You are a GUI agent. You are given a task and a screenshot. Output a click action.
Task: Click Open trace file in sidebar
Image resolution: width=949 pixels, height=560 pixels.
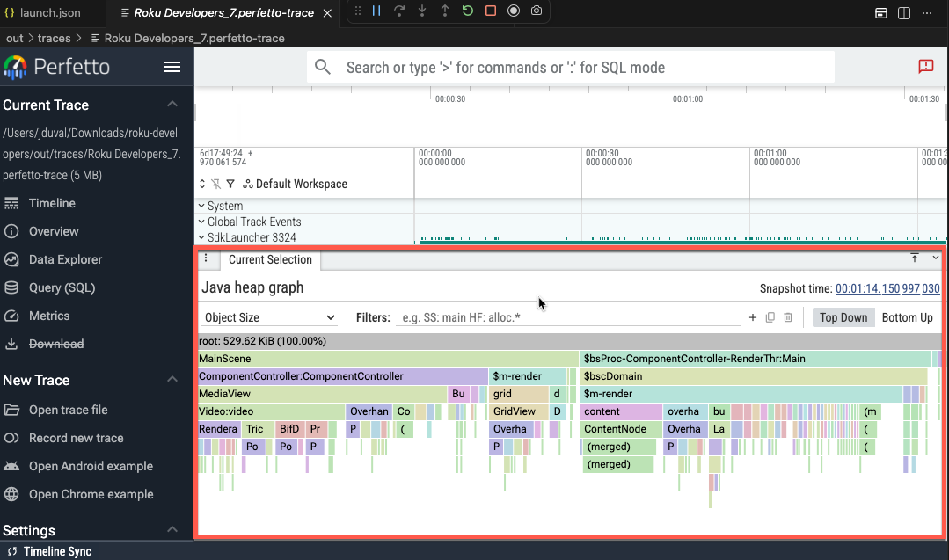pyautogui.click(x=68, y=410)
